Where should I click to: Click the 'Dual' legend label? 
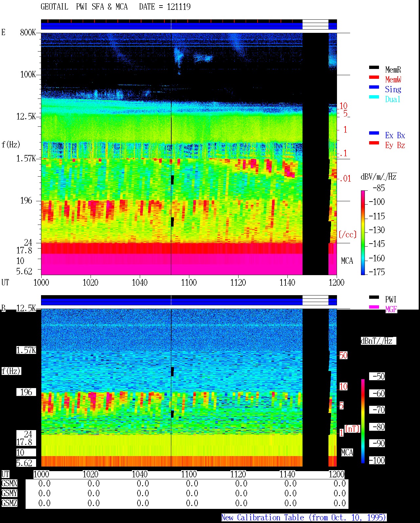[x=393, y=99]
